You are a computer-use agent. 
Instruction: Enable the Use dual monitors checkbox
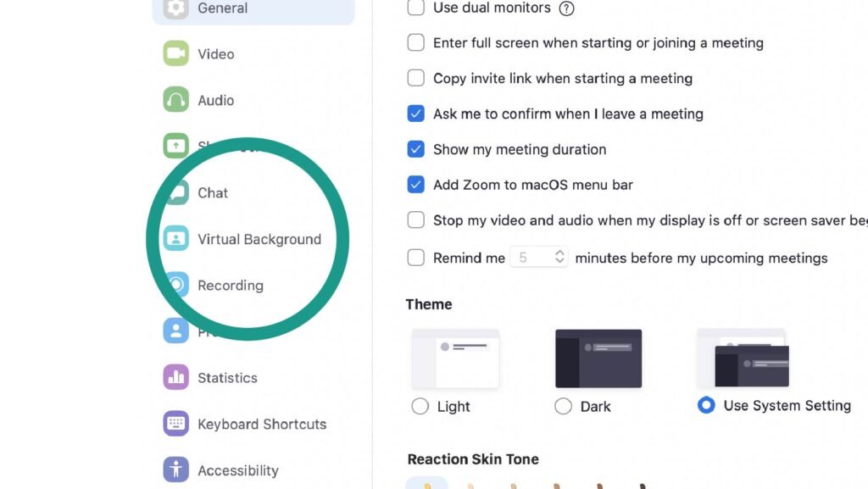point(415,8)
